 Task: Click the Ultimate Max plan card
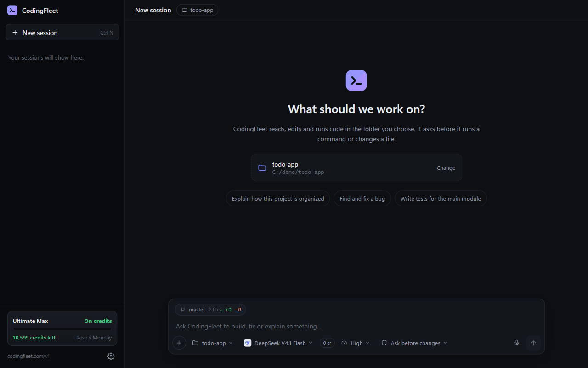coord(62,328)
